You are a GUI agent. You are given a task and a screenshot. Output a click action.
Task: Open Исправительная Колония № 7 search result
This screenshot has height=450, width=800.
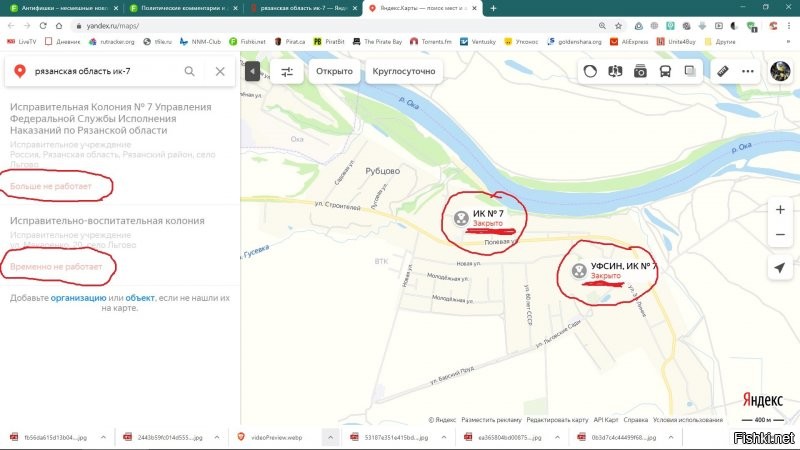click(x=111, y=118)
